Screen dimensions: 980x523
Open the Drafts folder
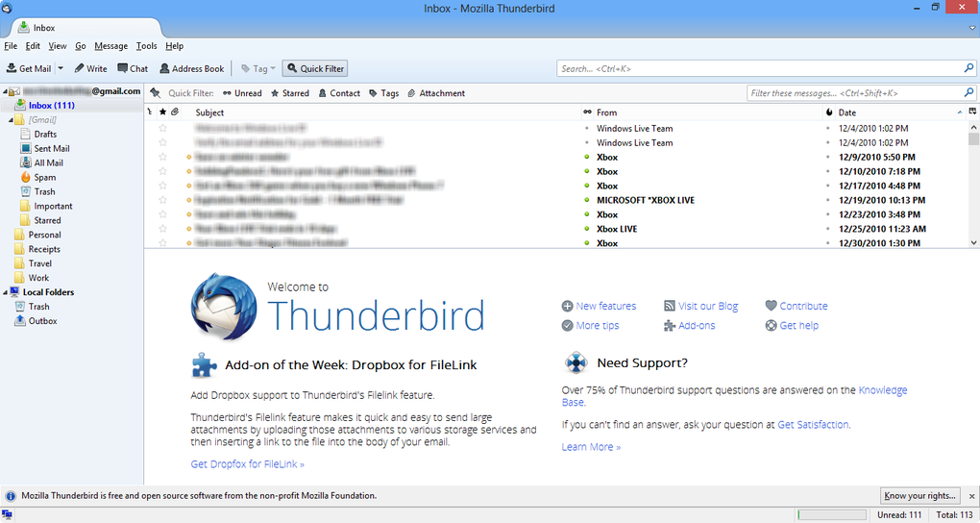click(x=45, y=134)
